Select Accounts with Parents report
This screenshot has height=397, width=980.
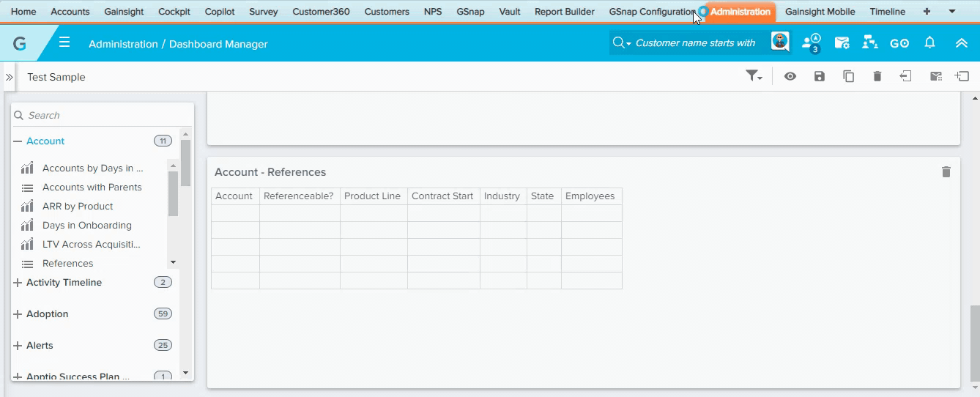click(x=92, y=188)
